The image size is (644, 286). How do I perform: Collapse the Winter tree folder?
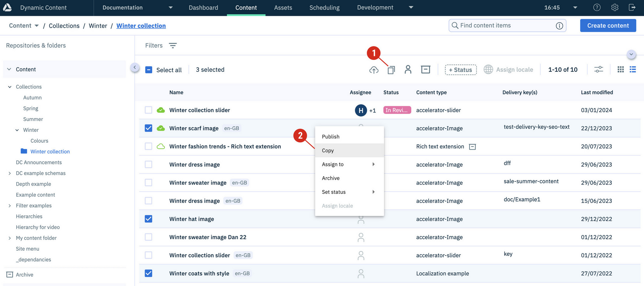tap(17, 130)
